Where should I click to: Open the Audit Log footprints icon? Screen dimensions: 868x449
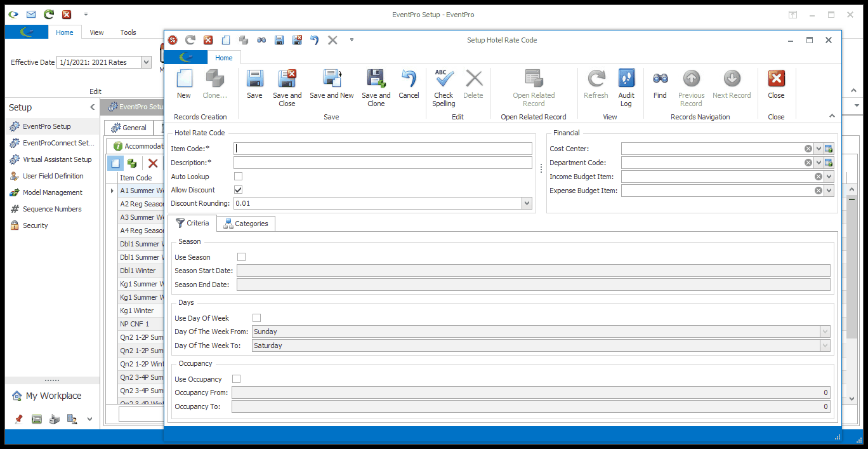(x=626, y=79)
